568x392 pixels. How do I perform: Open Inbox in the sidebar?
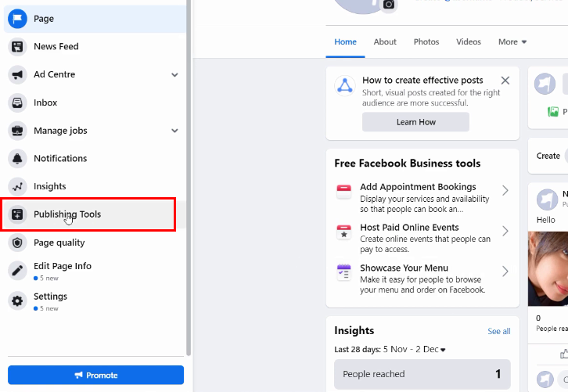(x=95, y=102)
